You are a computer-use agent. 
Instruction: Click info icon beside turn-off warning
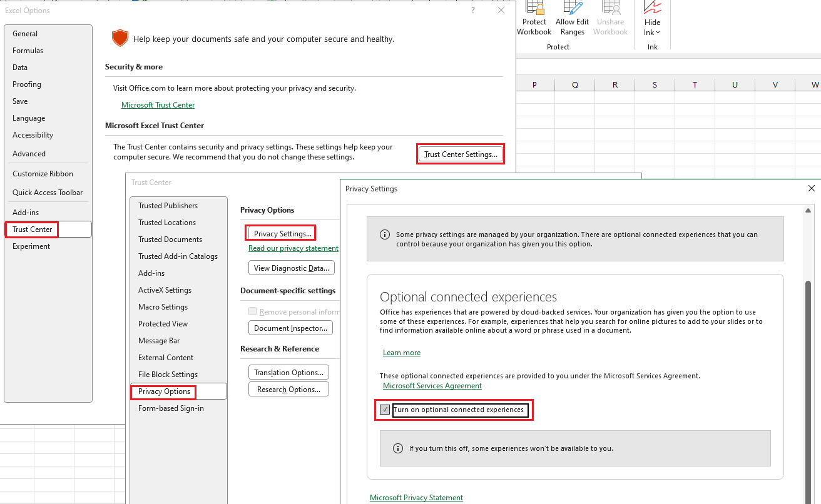[x=397, y=448]
